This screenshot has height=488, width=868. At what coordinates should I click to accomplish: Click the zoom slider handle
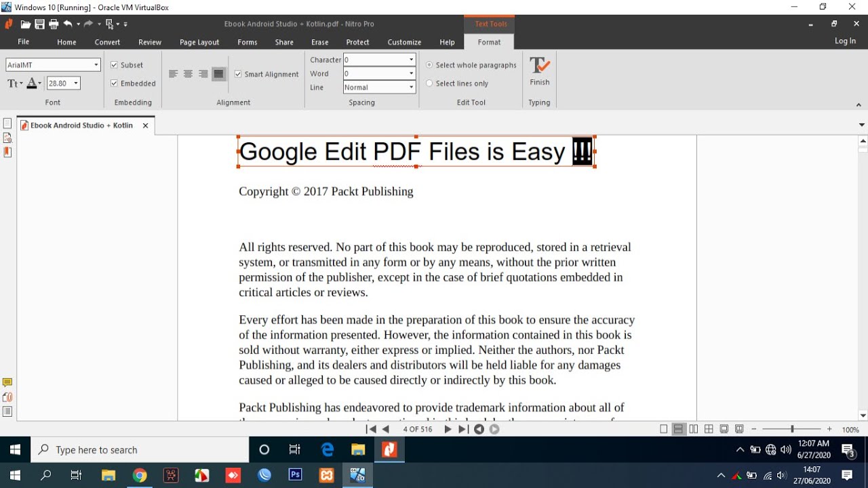tap(792, 429)
